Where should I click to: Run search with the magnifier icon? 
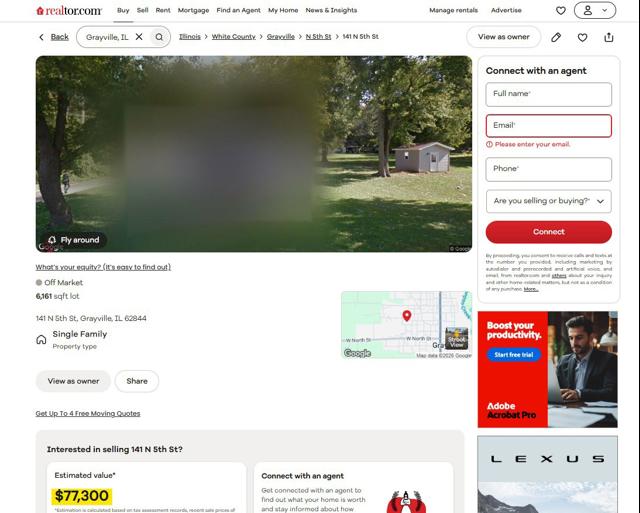[159, 37]
